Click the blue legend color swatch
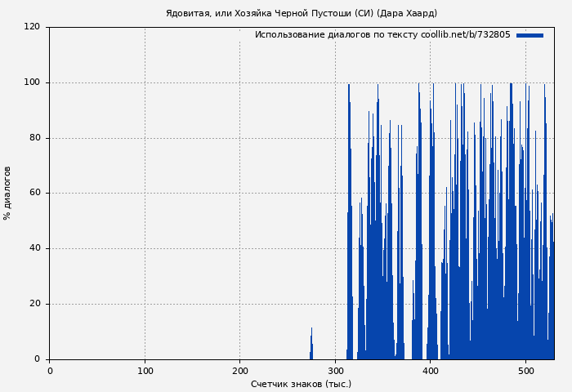Image resolution: width=572 pixels, height=392 pixels. tap(530, 35)
